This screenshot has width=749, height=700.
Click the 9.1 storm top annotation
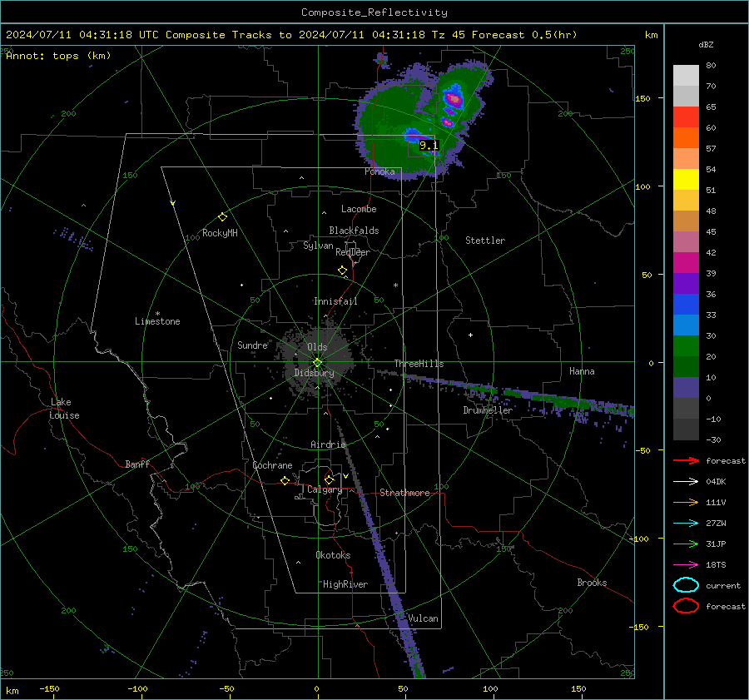tap(428, 146)
